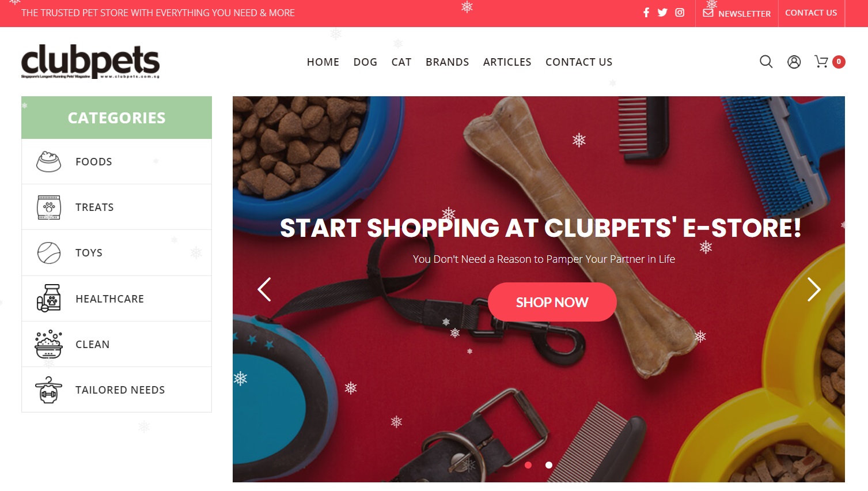Open the Twitter icon in top bar
The width and height of the screenshot is (868, 491).
(662, 13)
